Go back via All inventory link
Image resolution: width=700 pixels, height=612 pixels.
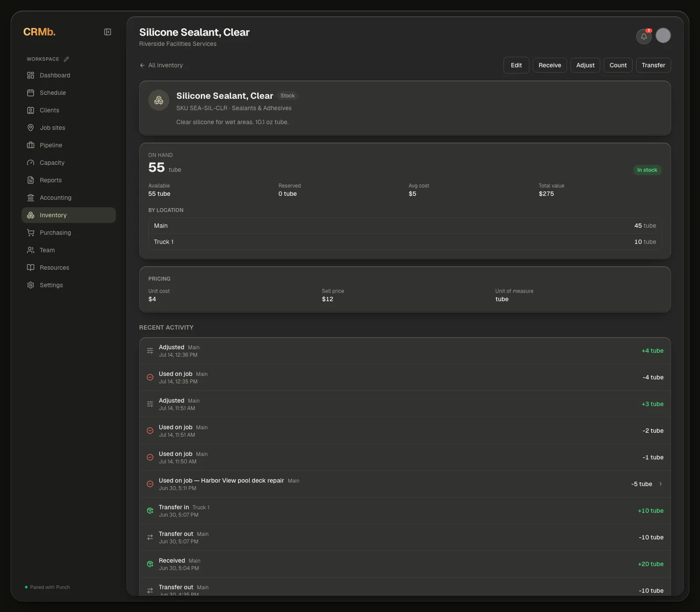pos(161,65)
